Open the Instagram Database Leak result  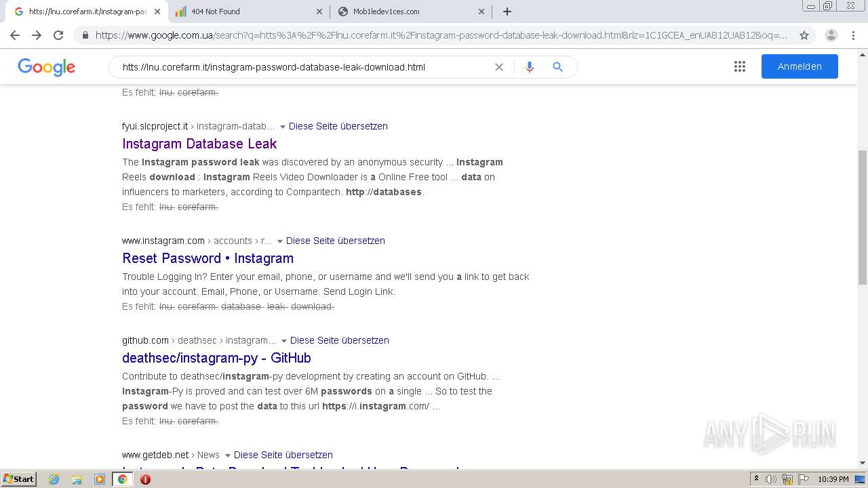(x=199, y=144)
